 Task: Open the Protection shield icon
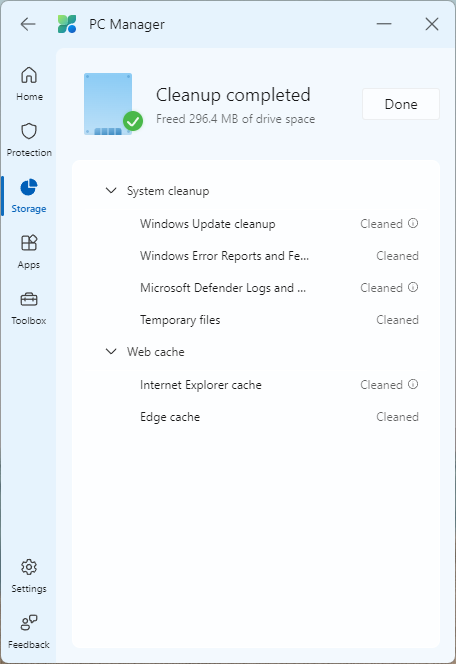(29, 131)
